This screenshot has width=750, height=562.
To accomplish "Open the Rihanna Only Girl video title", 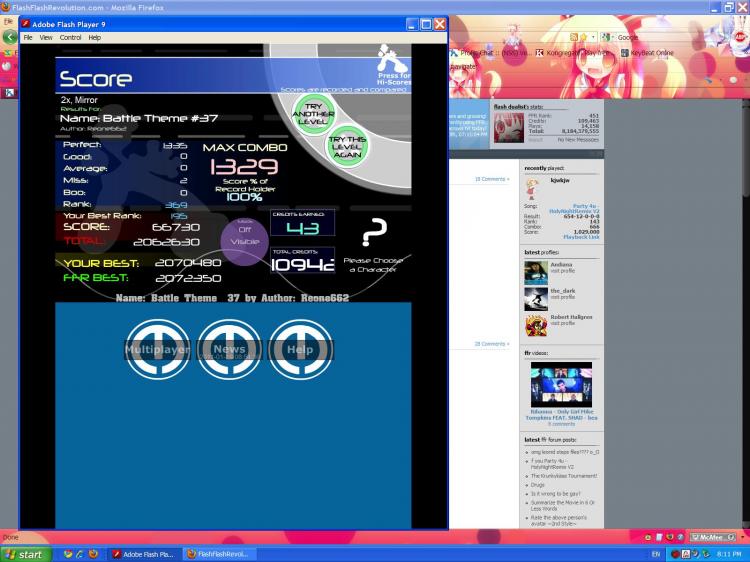I will pyautogui.click(x=562, y=415).
